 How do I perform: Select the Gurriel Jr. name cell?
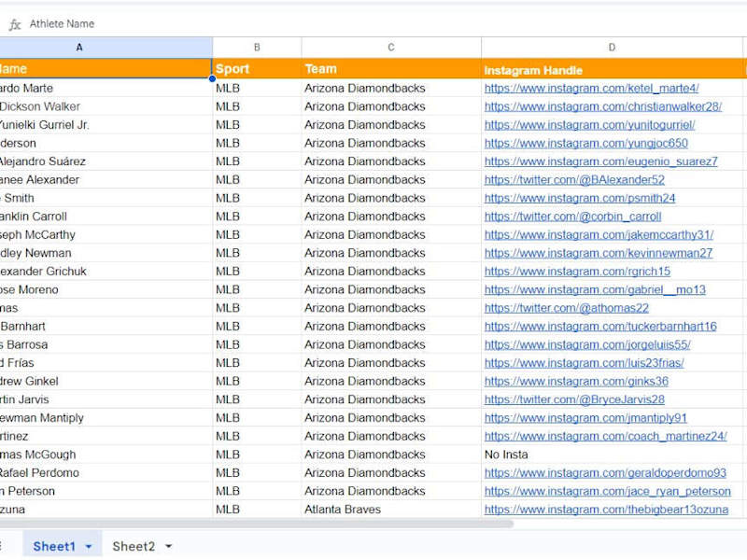click(x=106, y=125)
